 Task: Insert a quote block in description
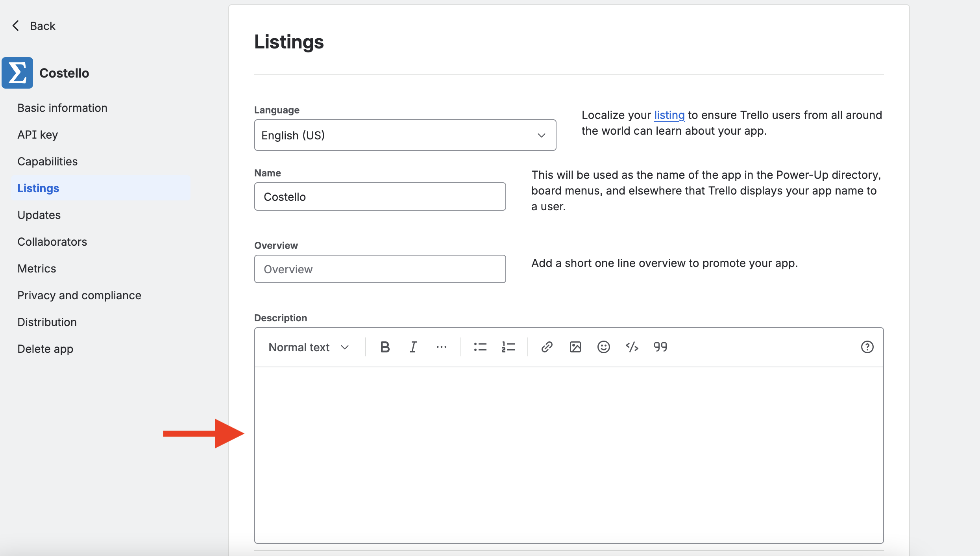click(660, 347)
